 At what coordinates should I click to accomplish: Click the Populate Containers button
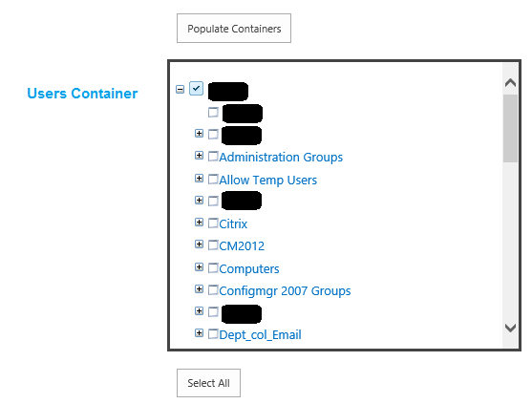234,28
